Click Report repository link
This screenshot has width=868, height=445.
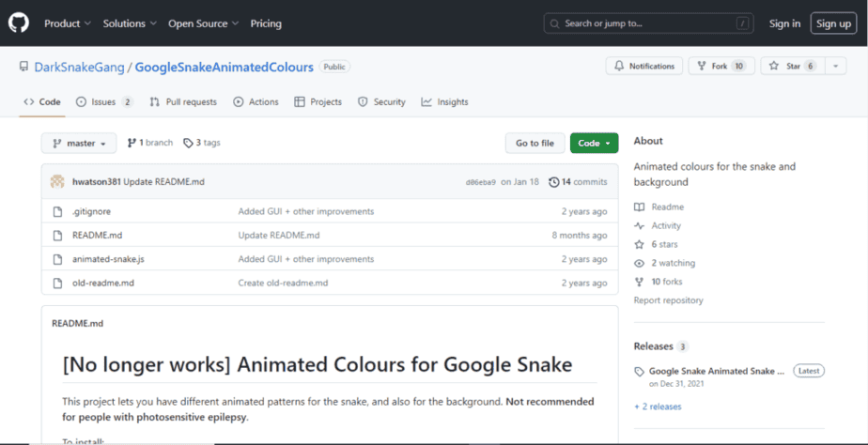(669, 300)
